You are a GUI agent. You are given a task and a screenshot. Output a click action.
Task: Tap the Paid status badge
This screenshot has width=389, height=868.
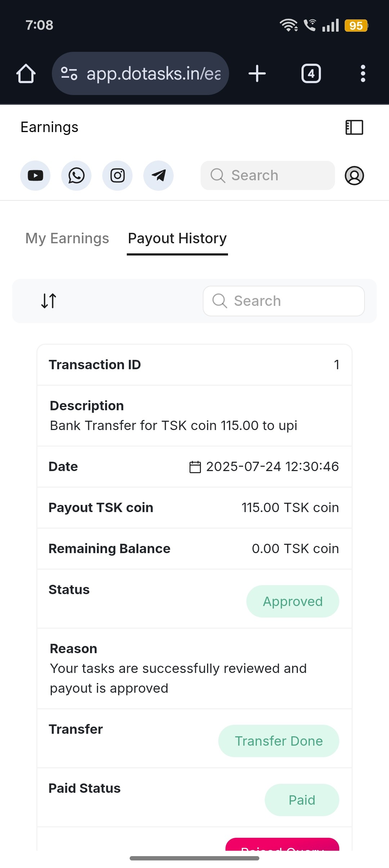click(x=302, y=800)
